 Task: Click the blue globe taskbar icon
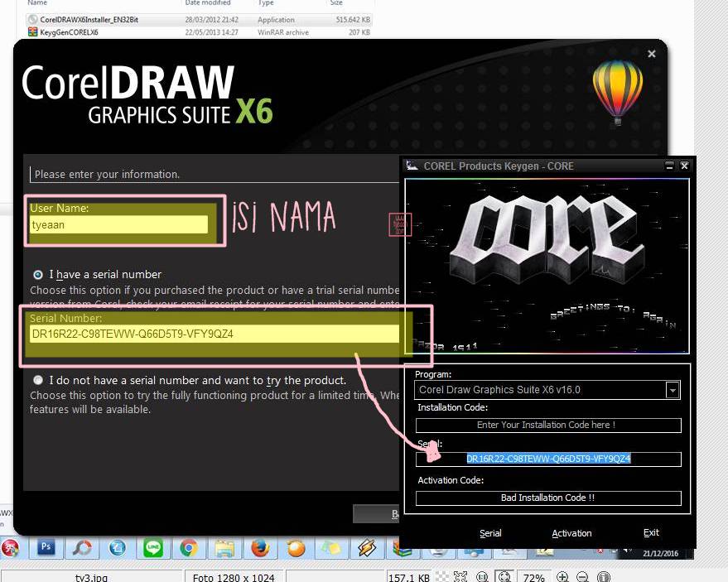117,548
